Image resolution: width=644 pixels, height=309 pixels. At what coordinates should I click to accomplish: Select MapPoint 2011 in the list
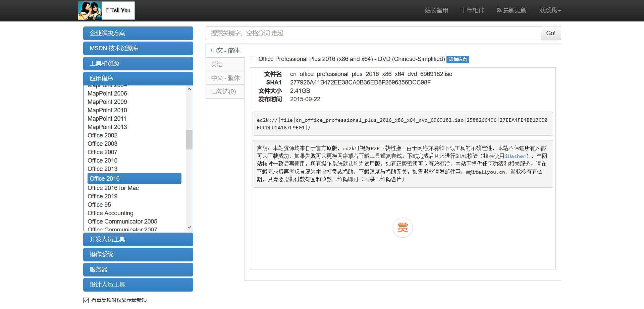point(107,119)
